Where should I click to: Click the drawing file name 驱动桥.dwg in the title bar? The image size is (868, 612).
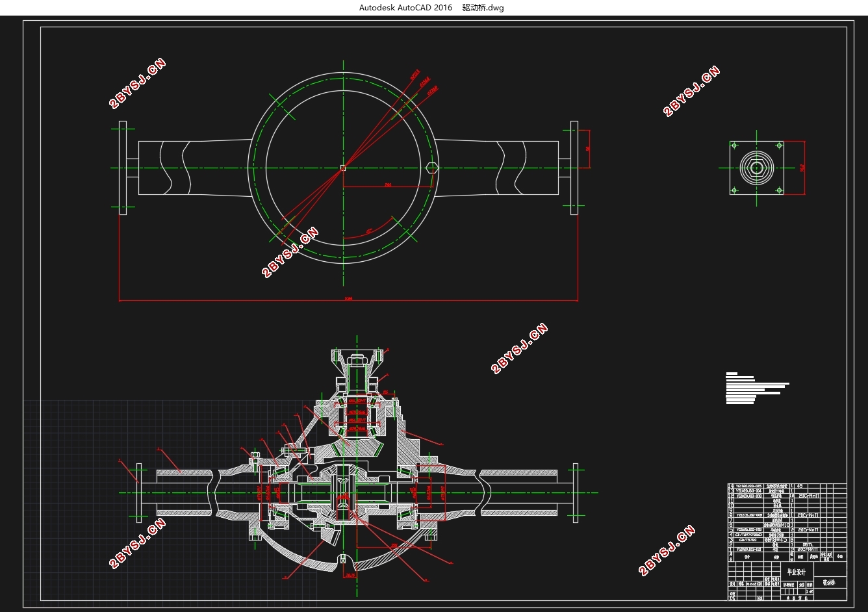coord(483,8)
